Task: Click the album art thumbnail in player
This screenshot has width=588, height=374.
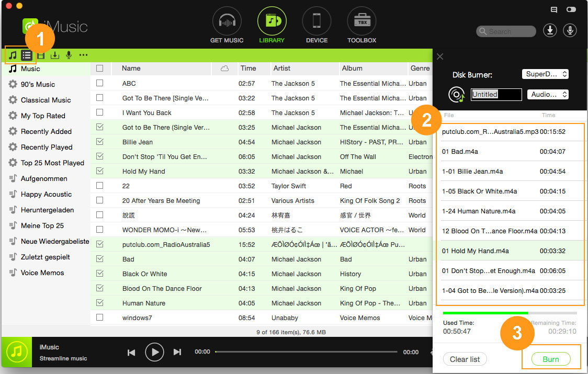Action: (17, 352)
